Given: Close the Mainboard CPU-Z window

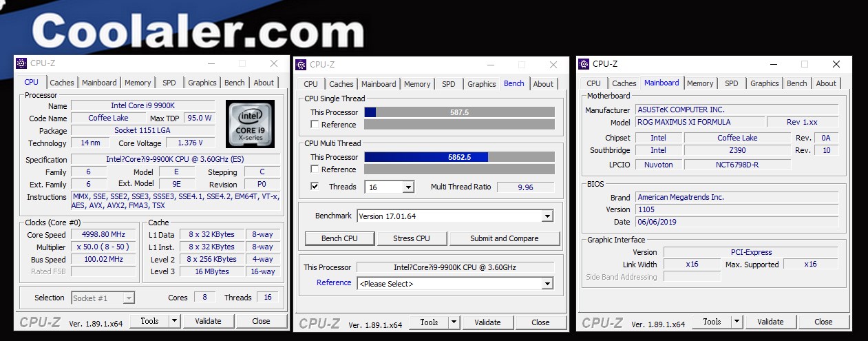Looking at the screenshot, I should 836,64.
